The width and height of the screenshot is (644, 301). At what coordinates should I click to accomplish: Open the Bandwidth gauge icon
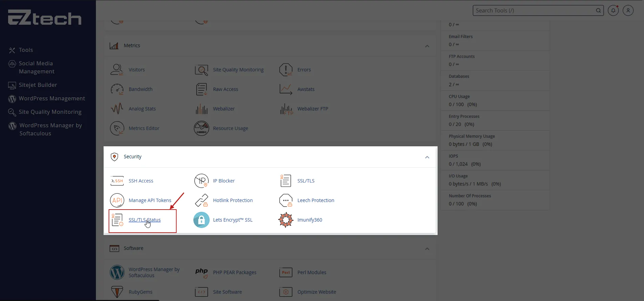click(x=117, y=89)
